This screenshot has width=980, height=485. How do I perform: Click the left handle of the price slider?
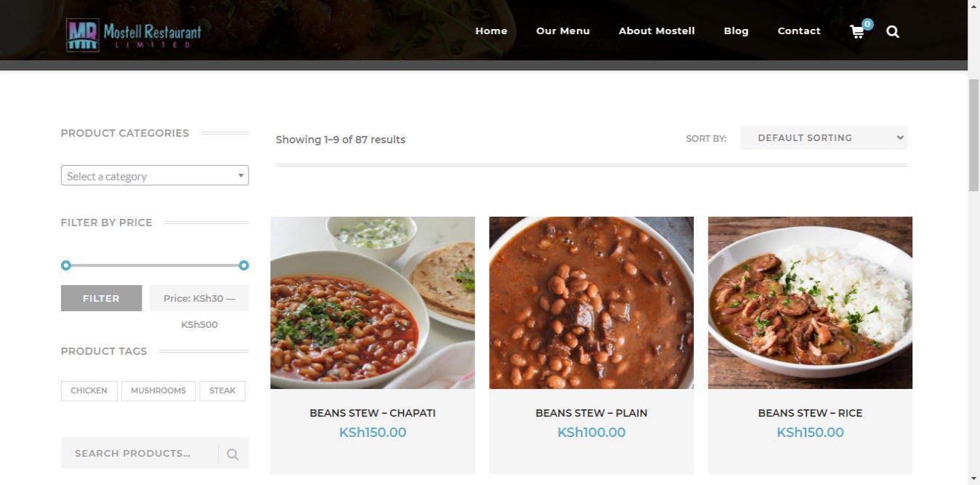click(66, 265)
